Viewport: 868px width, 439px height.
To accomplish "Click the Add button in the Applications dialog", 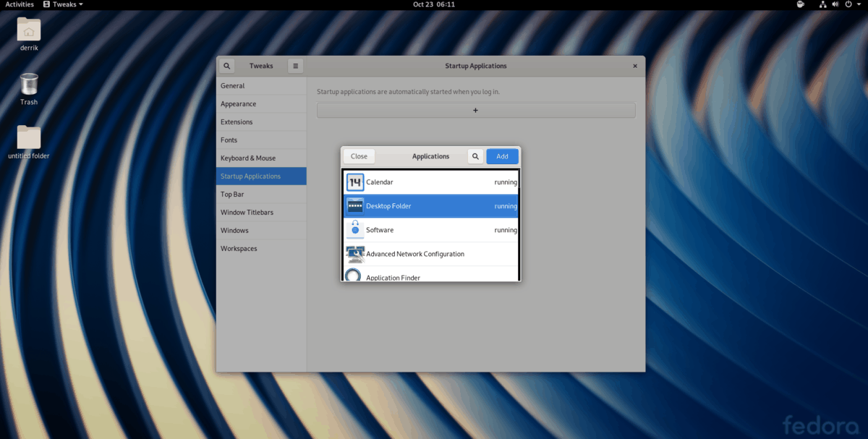I will (x=502, y=156).
